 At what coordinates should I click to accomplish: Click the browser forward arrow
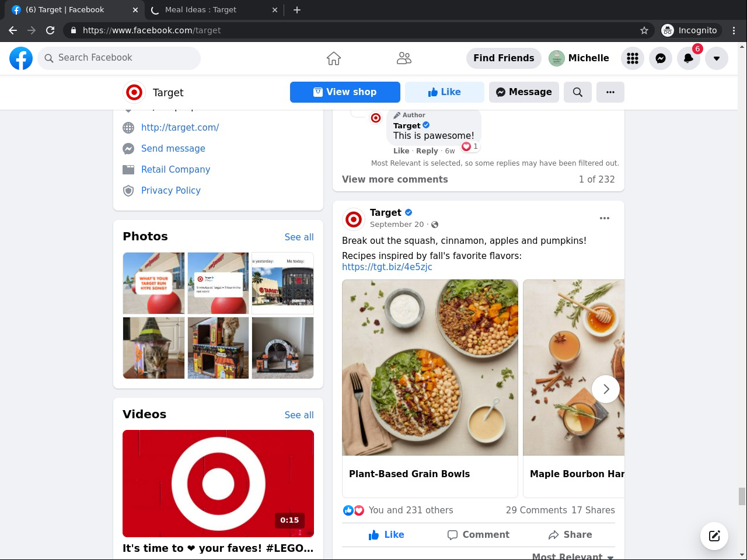point(32,30)
